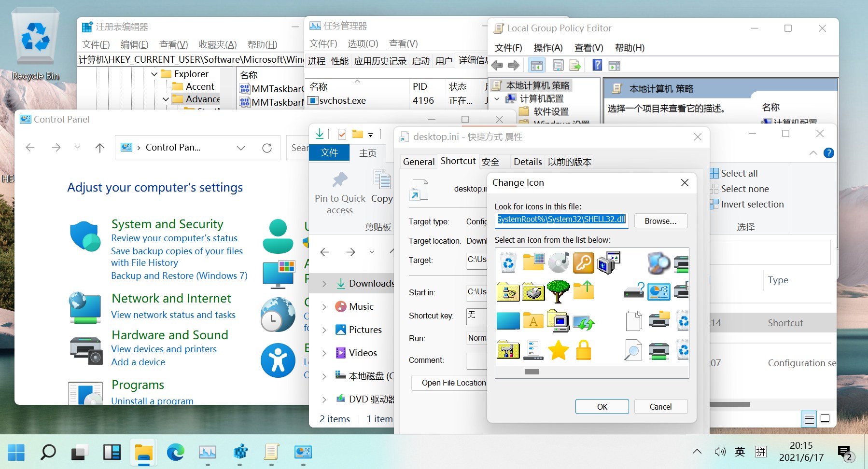
Task: Click the taskbar search magnifier
Action: pos(48,452)
